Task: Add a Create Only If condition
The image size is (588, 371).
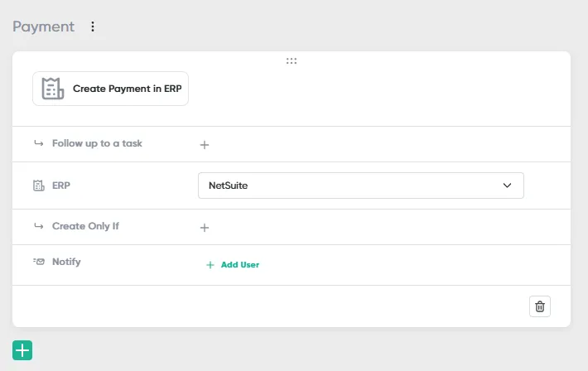Action: pyautogui.click(x=205, y=228)
